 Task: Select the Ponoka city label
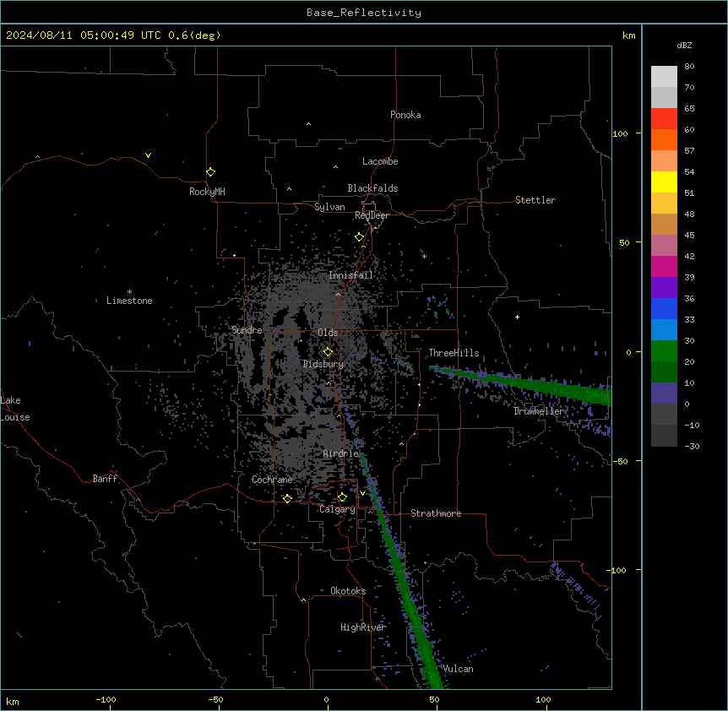(405, 115)
